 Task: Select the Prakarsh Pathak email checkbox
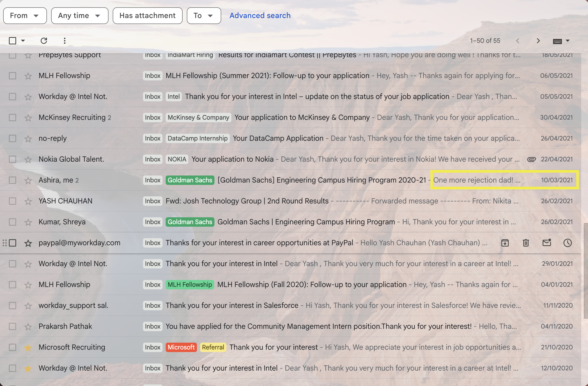(13, 326)
